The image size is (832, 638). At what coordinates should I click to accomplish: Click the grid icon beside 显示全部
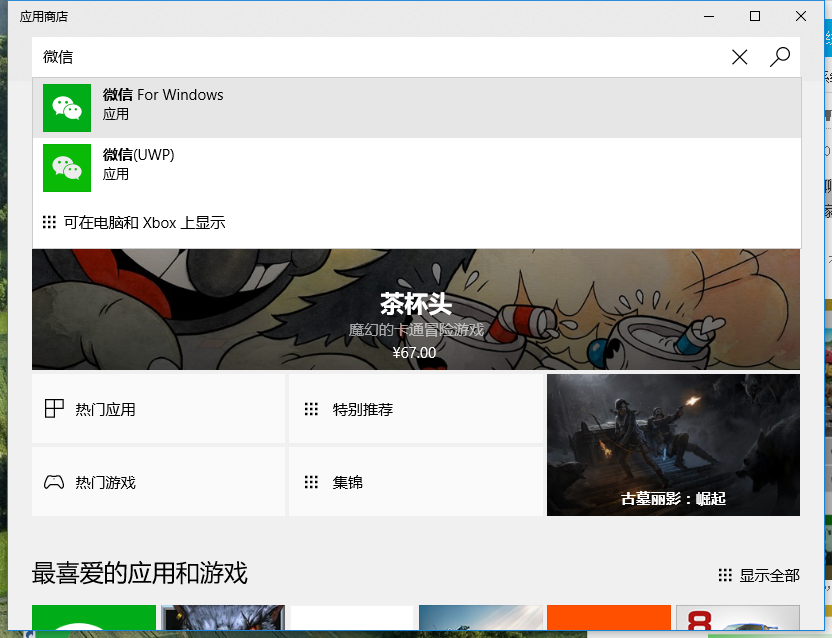tap(724, 574)
